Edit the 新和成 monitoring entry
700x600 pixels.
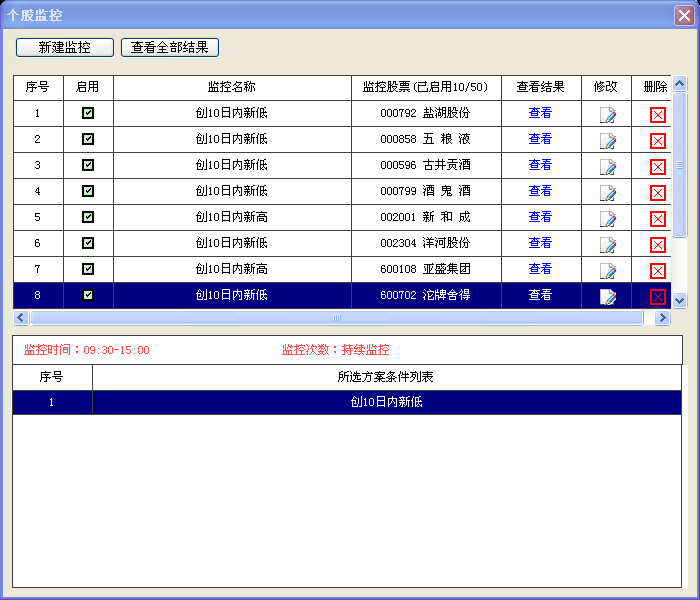[x=607, y=218]
